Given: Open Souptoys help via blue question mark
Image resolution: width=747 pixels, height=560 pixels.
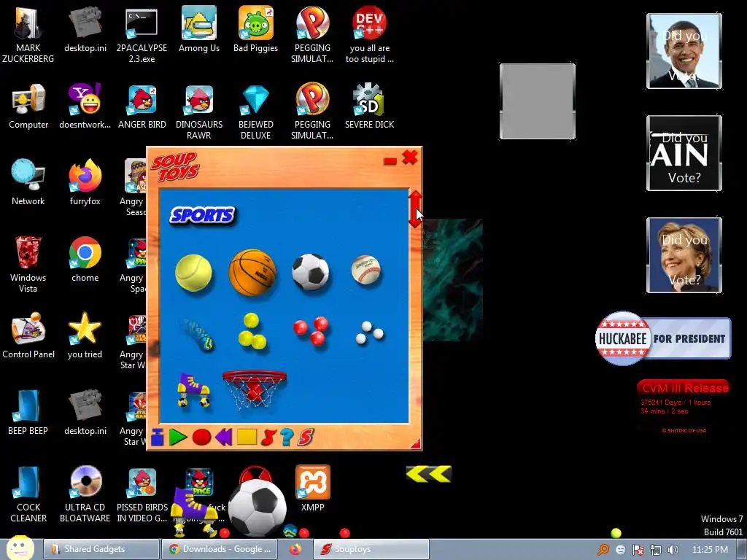Looking at the screenshot, I should (x=287, y=437).
